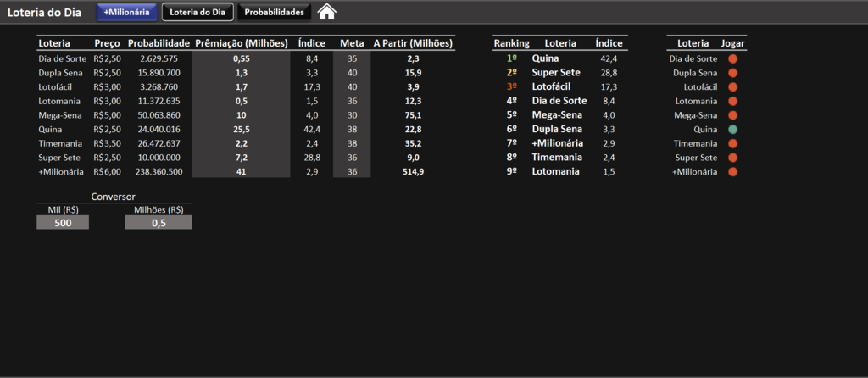This screenshot has height=378, width=868.
Task: Click the Timemania row name in main table
Action: (60, 143)
